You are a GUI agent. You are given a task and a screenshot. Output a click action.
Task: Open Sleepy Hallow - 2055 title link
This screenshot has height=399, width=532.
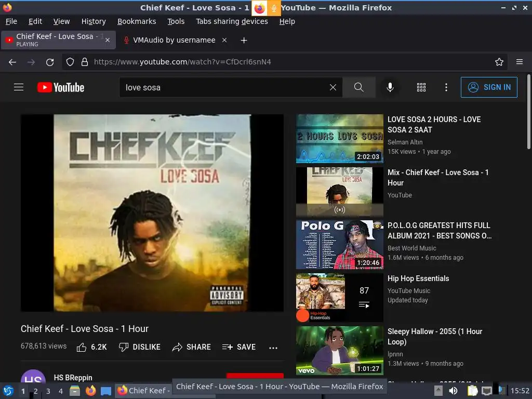click(x=435, y=336)
